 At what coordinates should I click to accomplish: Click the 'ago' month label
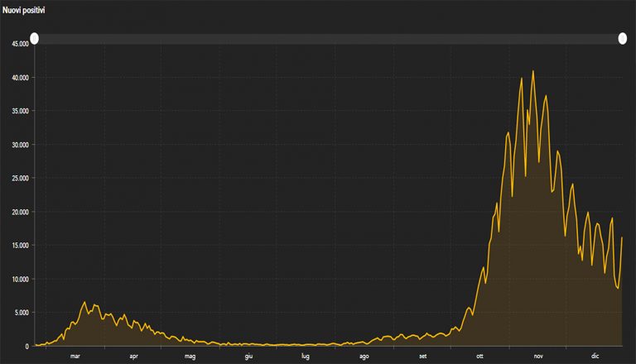pos(364,357)
